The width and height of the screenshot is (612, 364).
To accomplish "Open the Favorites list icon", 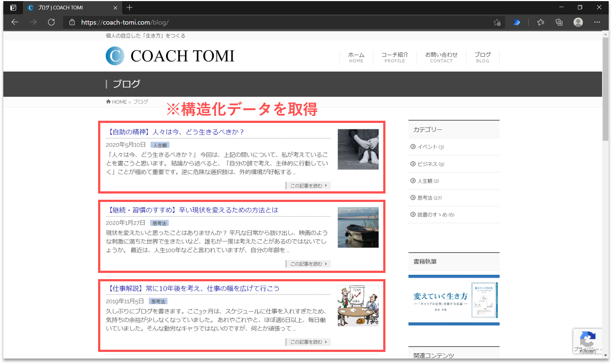I will point(541,22).
